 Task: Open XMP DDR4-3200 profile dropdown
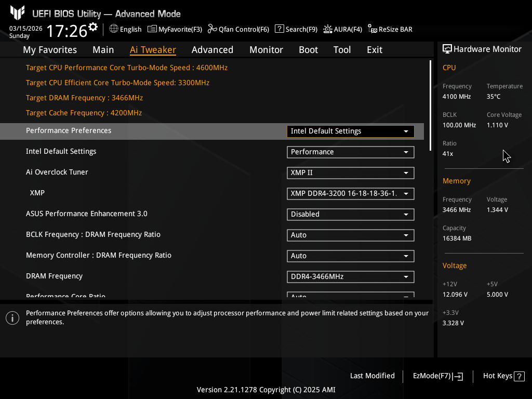point(351,193)
